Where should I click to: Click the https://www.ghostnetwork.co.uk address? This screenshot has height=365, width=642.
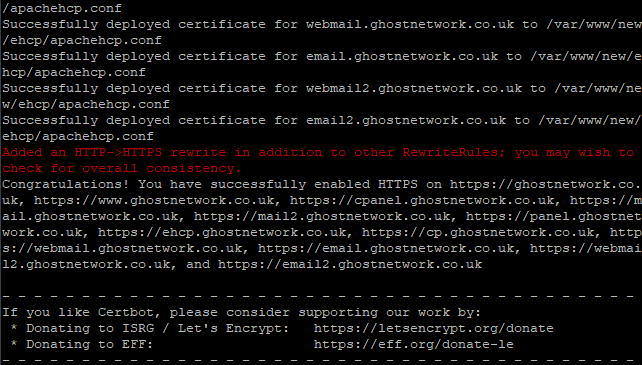pyautogui.click(x=154, y=201)
